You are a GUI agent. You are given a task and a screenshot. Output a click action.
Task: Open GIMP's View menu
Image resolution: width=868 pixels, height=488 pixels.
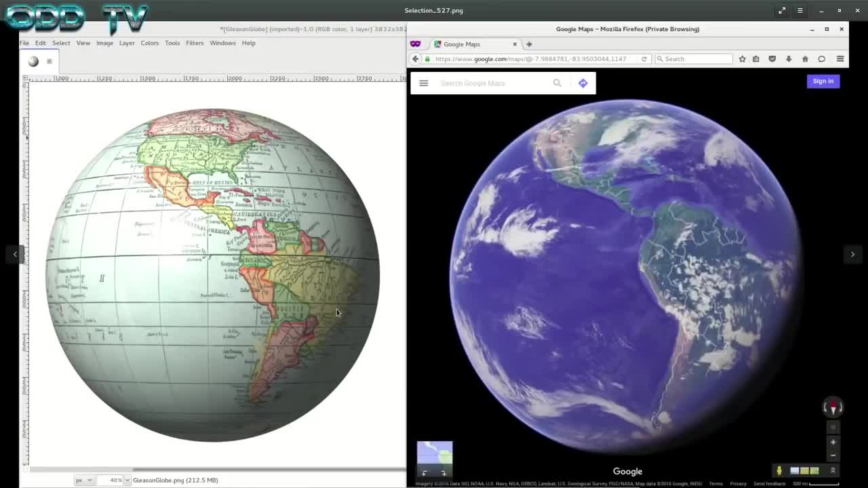pyautogui.click(x=83, y=43)
